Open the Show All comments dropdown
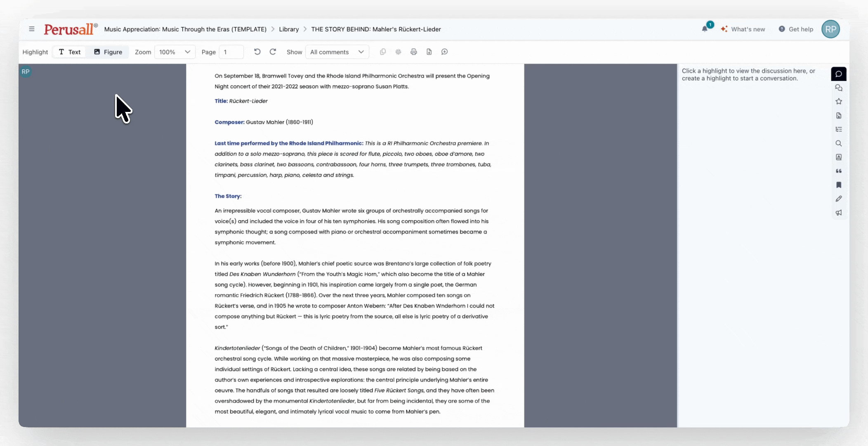Screen dimensions: 868x446 tap(337, 52)
